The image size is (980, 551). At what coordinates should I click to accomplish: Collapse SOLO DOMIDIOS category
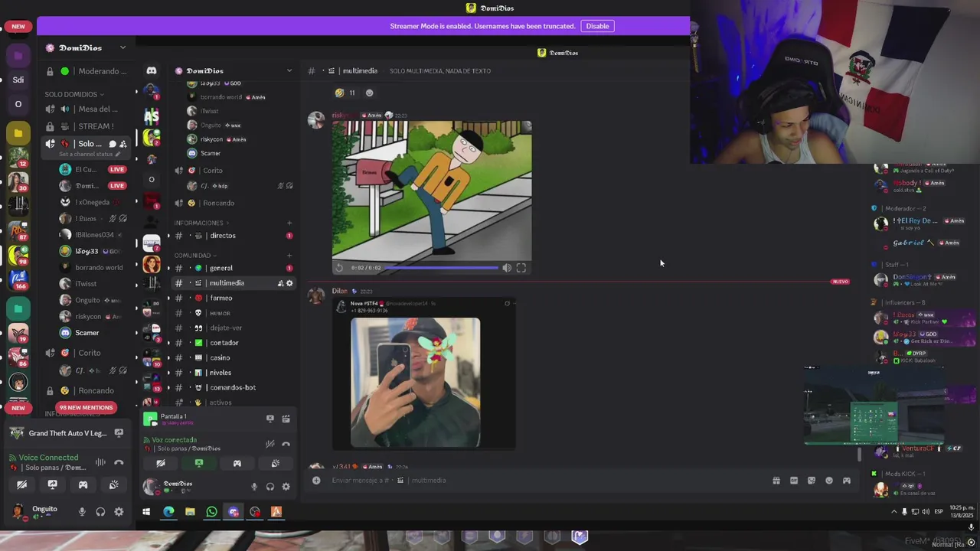(x=74, y=95)
